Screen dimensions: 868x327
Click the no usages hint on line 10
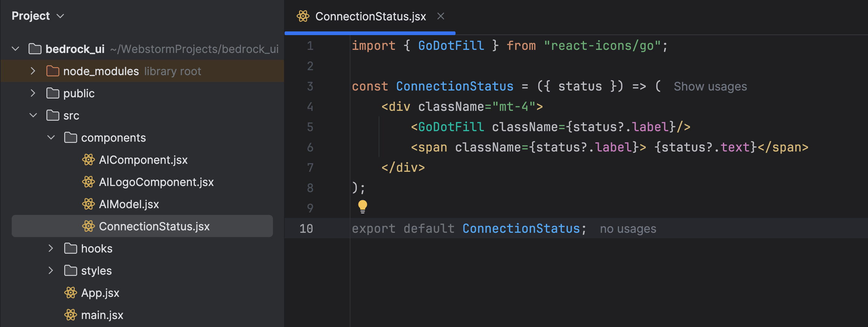(x=628, y=229)
